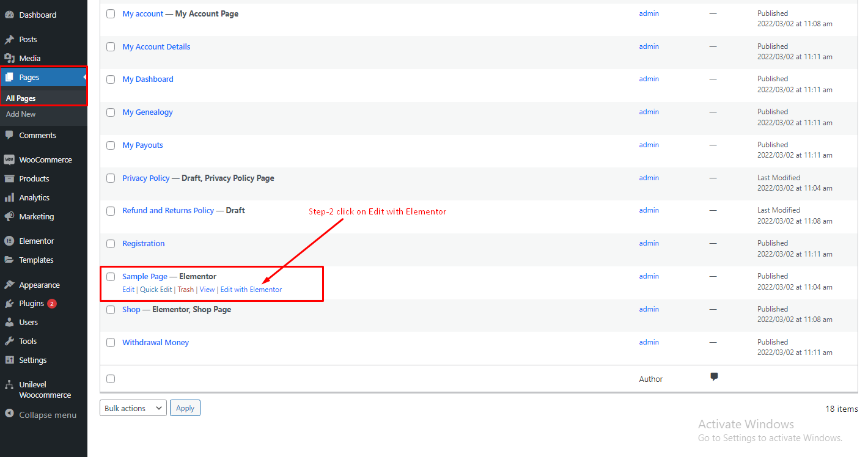Click the Plugins plug icon
The height and width of the screenshot is (457, 868).
click(x=9, y=304)
